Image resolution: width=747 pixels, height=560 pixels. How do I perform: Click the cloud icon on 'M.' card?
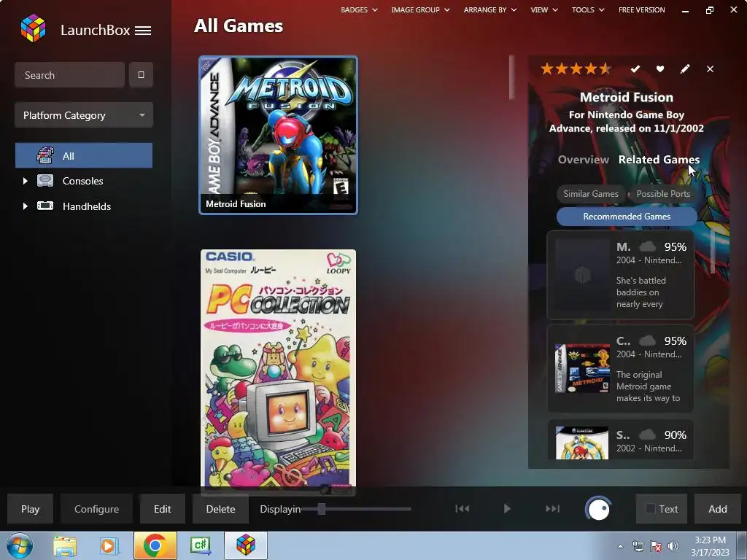[647, 246]
